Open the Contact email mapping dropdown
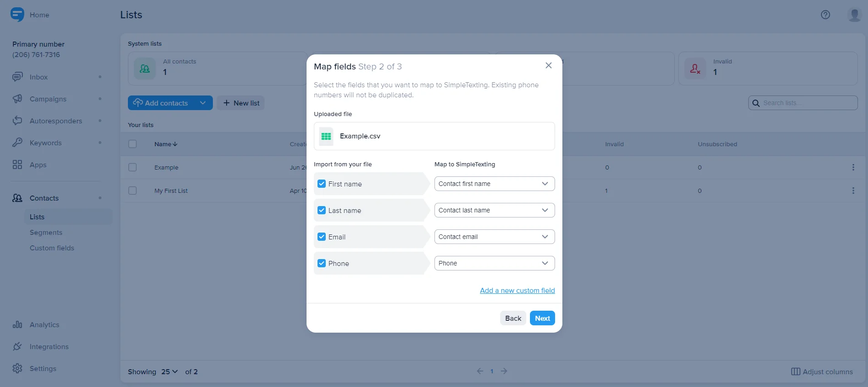Image resolution: width=868 pixels, height=387 pixels. 494,237
